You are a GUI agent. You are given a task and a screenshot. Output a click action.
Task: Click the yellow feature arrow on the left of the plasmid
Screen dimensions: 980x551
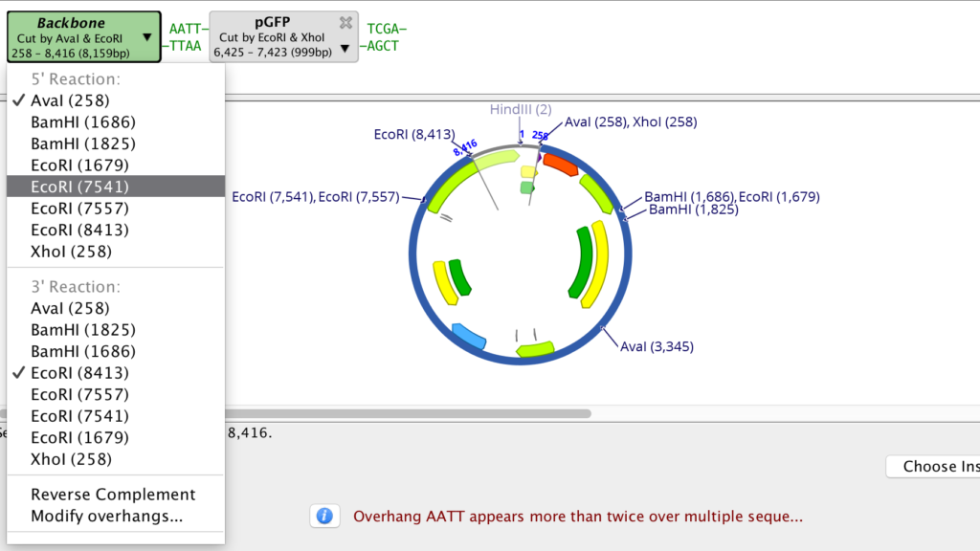[444, 280]
